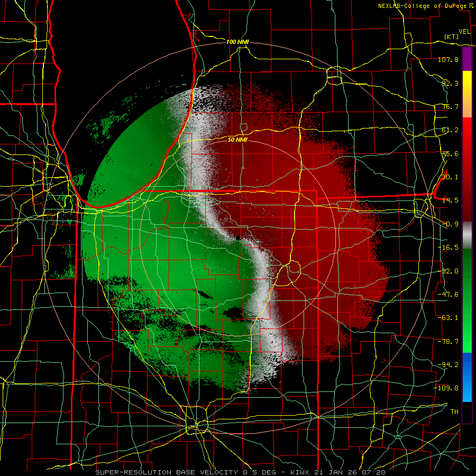Image resolution: width=476 pixels, height=476 pixels.
Task: Click the 30.1 scale value
Action: point(450,177)
